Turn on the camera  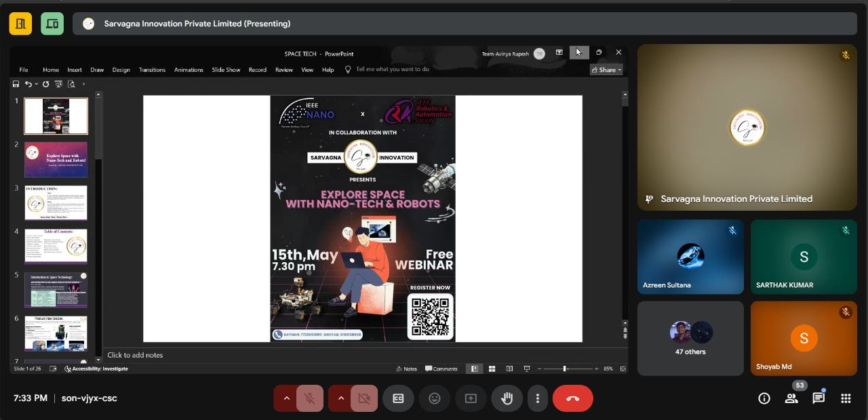click(364, 398)
